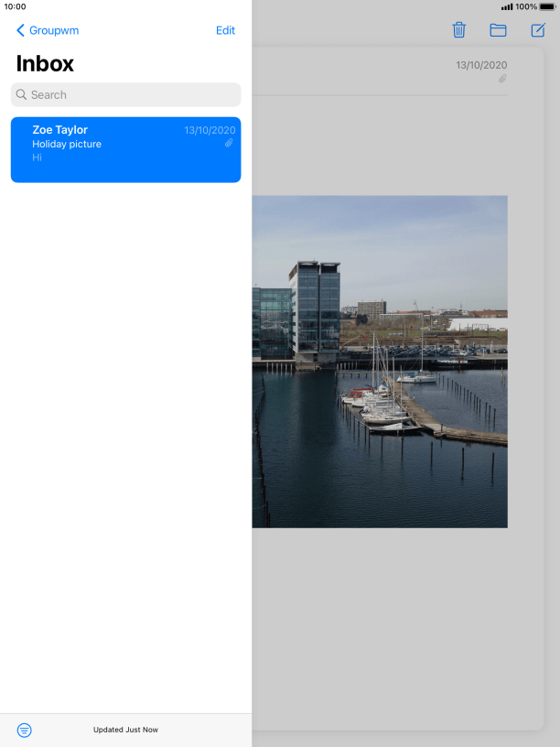560x747 pixels.
Task: Go back to the Groupwm mailbox list
Action: 48,30
